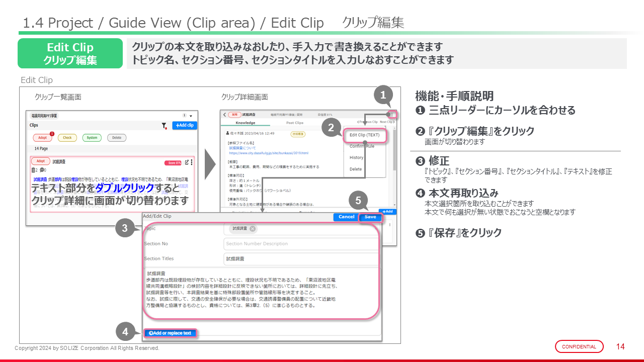This screenshot has height=362, width=644.
Task: Click the open-in-new-window icon on clip card
Action: (x=187, y=162)
